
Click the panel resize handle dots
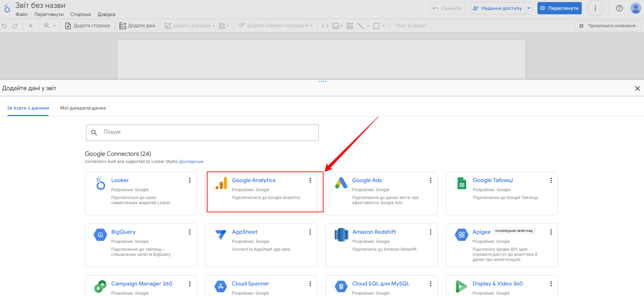coord(323,82)
